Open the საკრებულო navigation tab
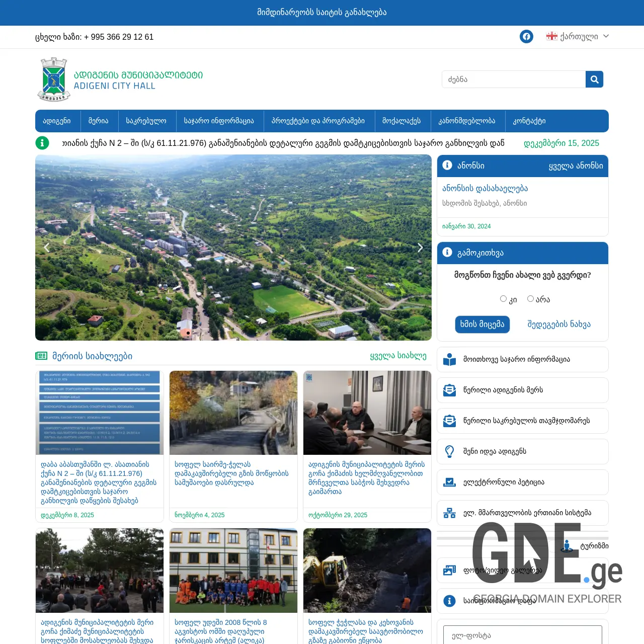The height and width of the screenshot is (644, 644). tap(147, 121)
